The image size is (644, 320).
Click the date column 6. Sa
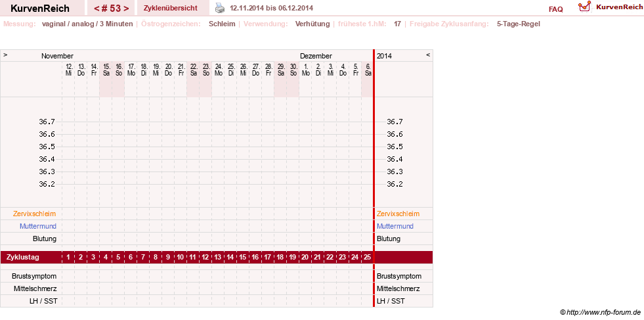point(367,70)
